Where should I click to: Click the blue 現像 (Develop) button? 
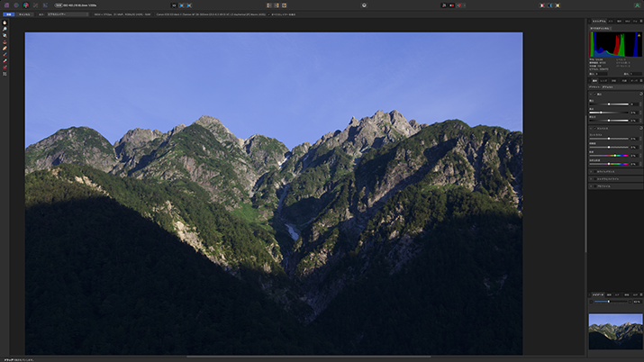coord(7,14)
